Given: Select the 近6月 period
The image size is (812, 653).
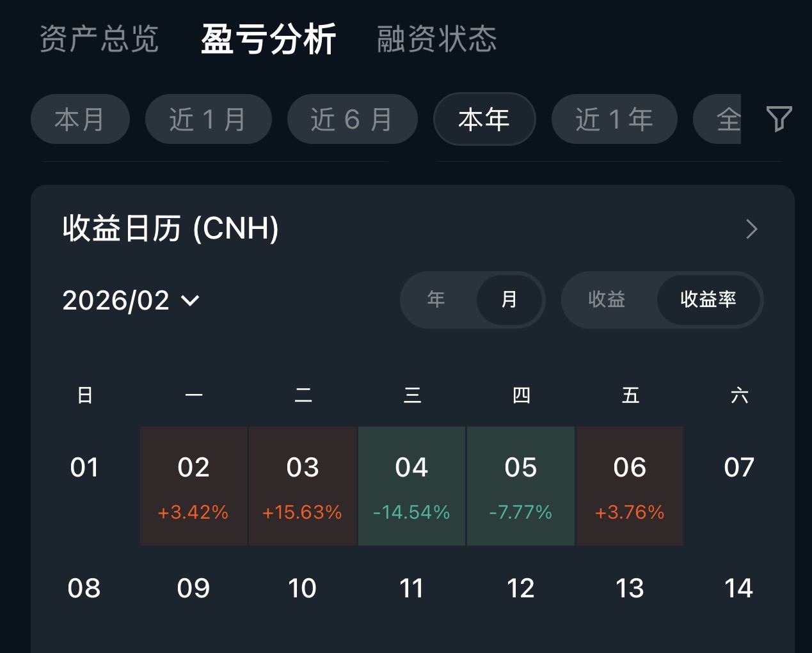Looking at the screenshot, I should (352, 120).
